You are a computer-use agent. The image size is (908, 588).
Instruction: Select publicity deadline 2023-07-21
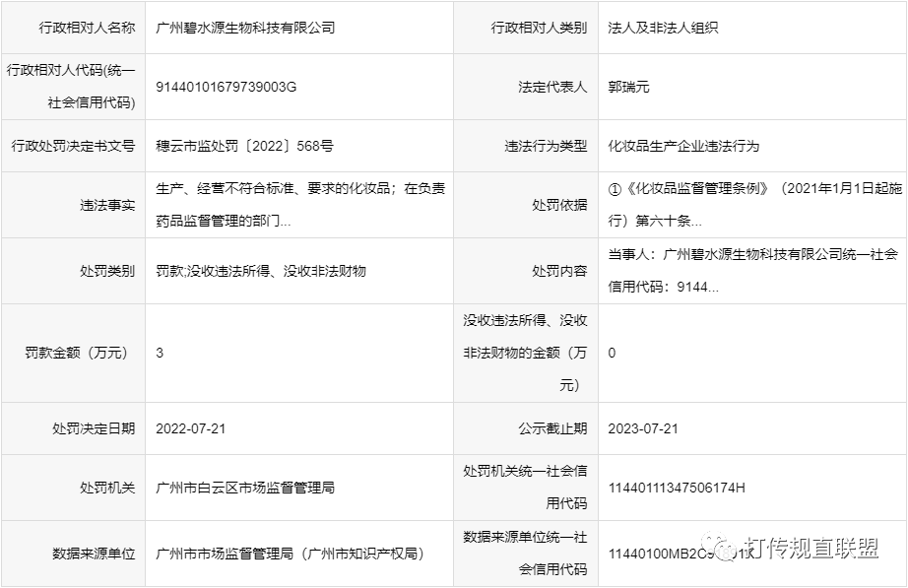[643, 428]
